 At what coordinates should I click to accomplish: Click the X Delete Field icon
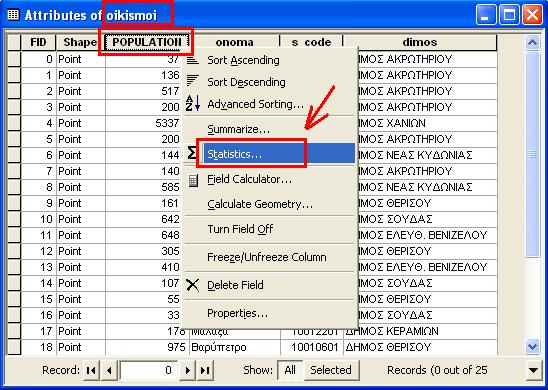click(x=192, y=285)
